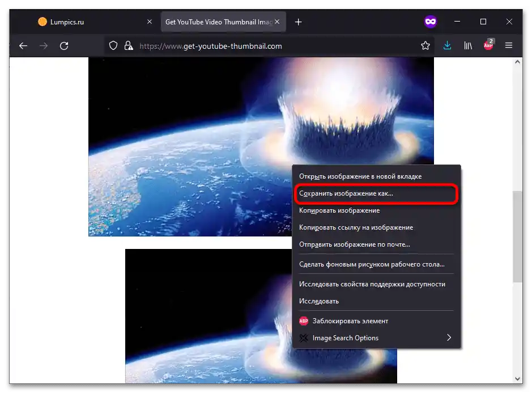
Task: Open the Adblock Plus extension icon
Action: (488, 44)
